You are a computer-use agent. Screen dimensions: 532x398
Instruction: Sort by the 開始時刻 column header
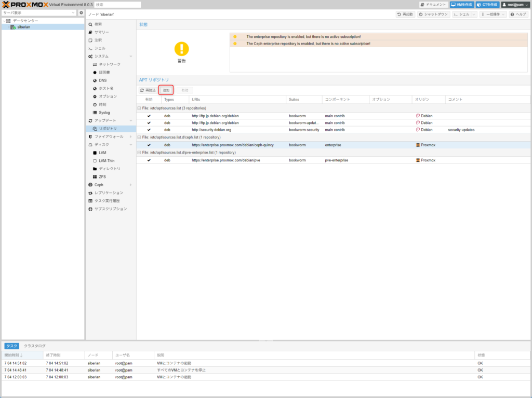click(22, 355)
